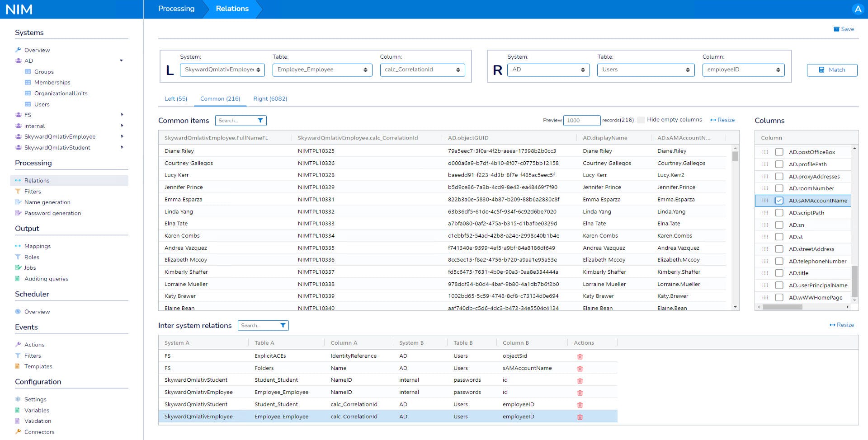
Task: Enable the Hide empty columns checkbox
Action: [x=641, y=120]
